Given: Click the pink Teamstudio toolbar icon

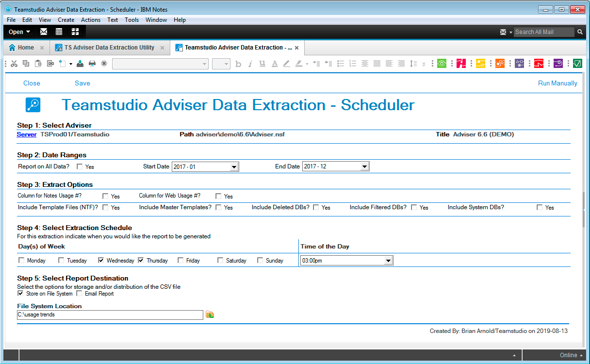Looking at the screenshot, I should 461,64.
